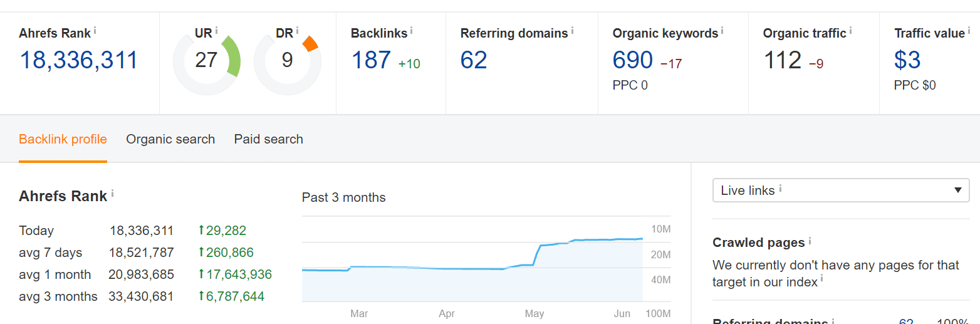980x324 pixels.
Task: Click info icon beside Organic keywords
Action: coord(722,30)
